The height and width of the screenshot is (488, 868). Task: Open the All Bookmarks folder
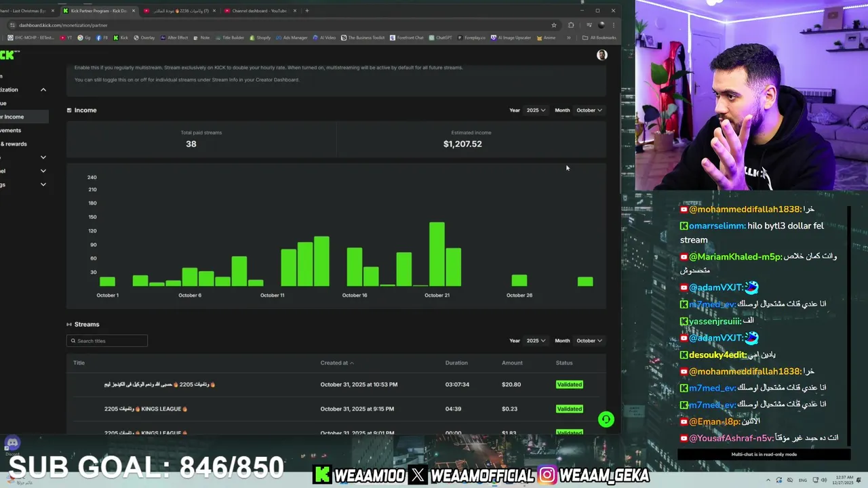(x=599, y=38)
